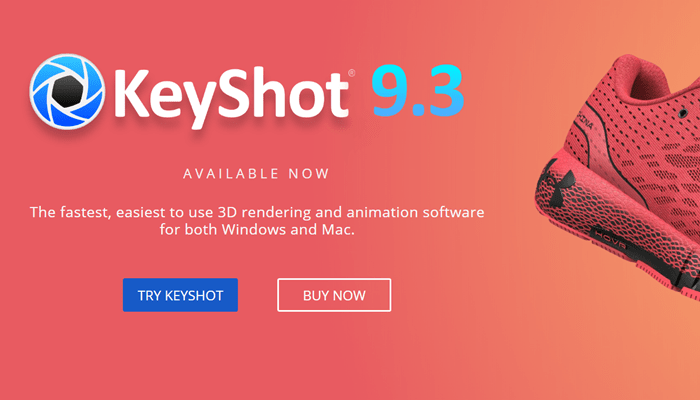This screenshot has height=400, width=700.
Task: Click the '3D rendering' phrase in the description
Action: pos(264,212)
